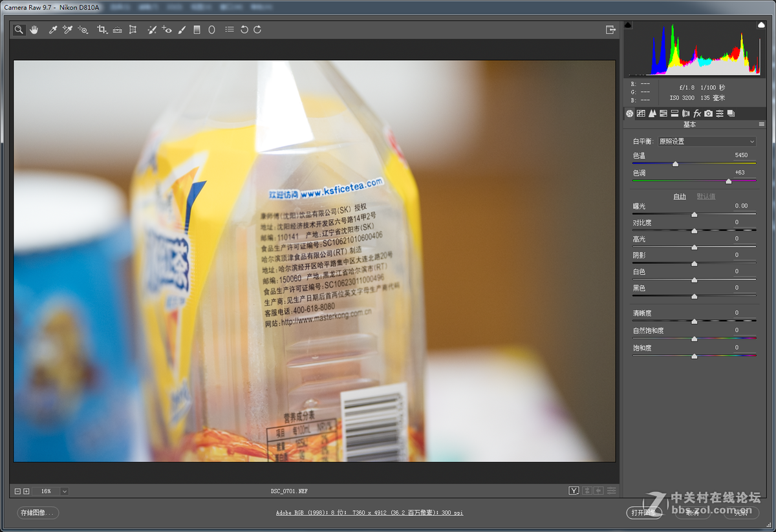Pick the White Balance eyedropper tool
Viewport: 776px width, 532px height.
pyautogui.click(x=53, y=30)
